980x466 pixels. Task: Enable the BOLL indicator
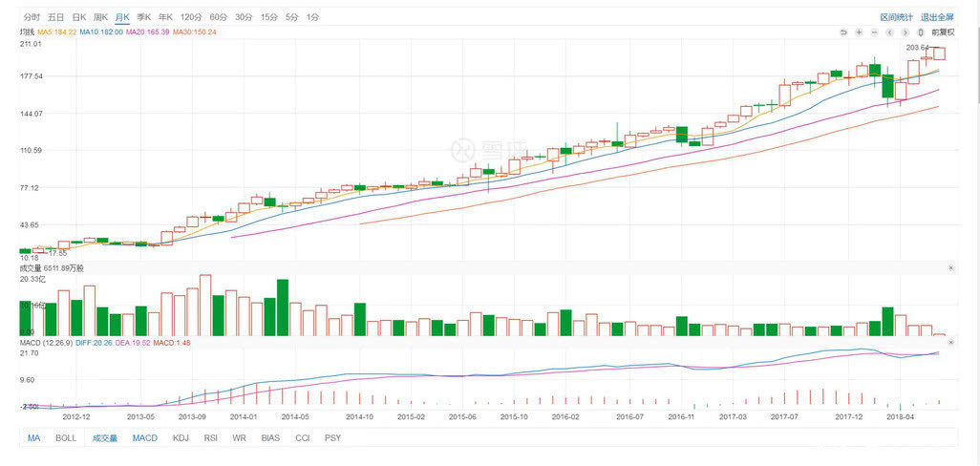pos(66,438)
